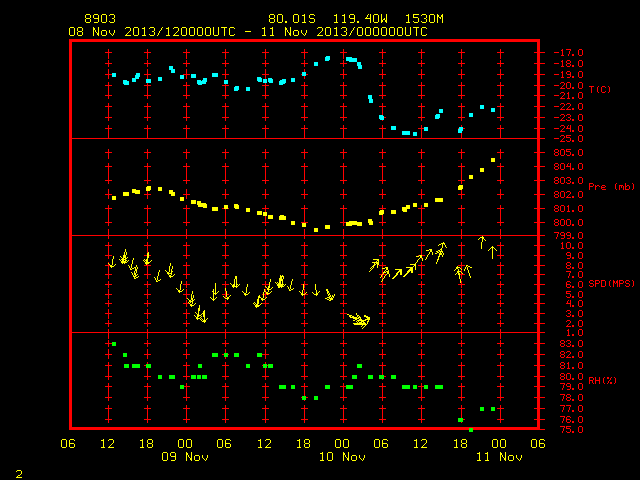Screen dimensions: 640x480
Task: Click the RH(%) humidity axis label
Action: click(602, 380)
